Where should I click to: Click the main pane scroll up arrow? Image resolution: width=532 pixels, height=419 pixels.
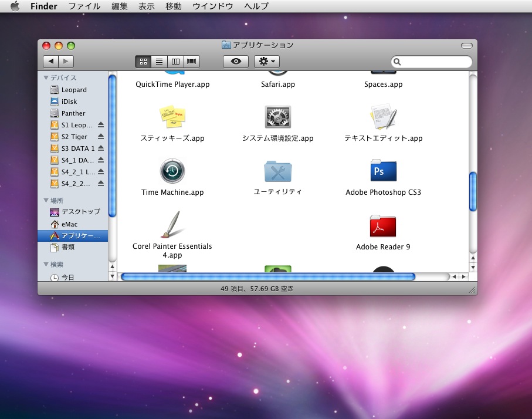click(473, 258)
